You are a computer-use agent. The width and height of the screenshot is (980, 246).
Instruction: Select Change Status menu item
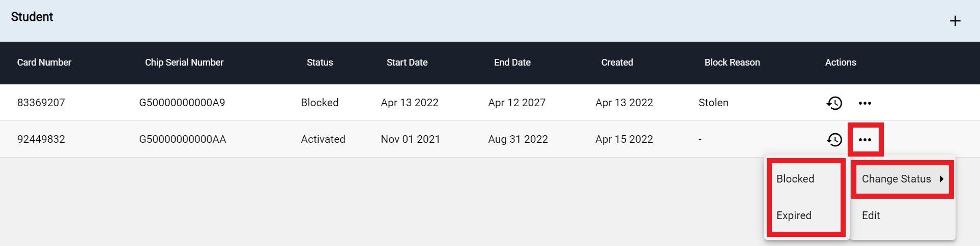[x=903, y=179]
